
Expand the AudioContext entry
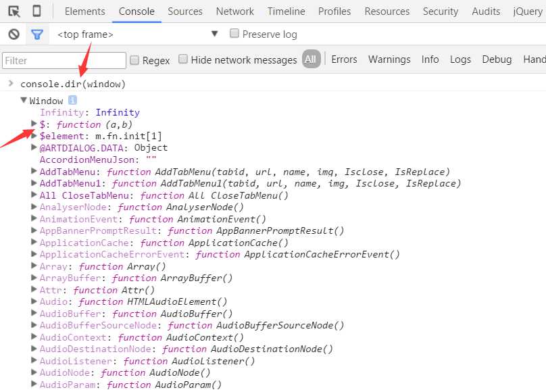[x=34, y=337]
